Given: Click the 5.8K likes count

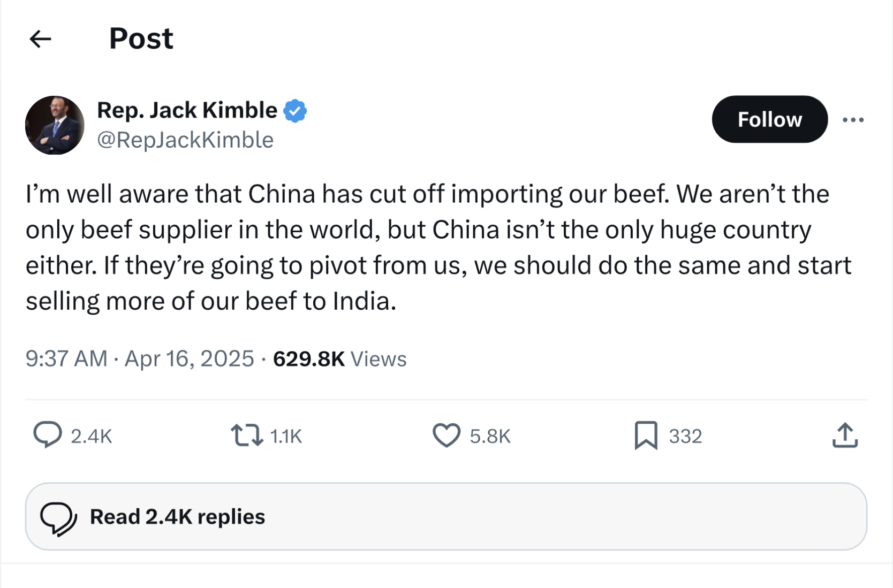Looking at the screenshot, I should click(x=490, y=437).
